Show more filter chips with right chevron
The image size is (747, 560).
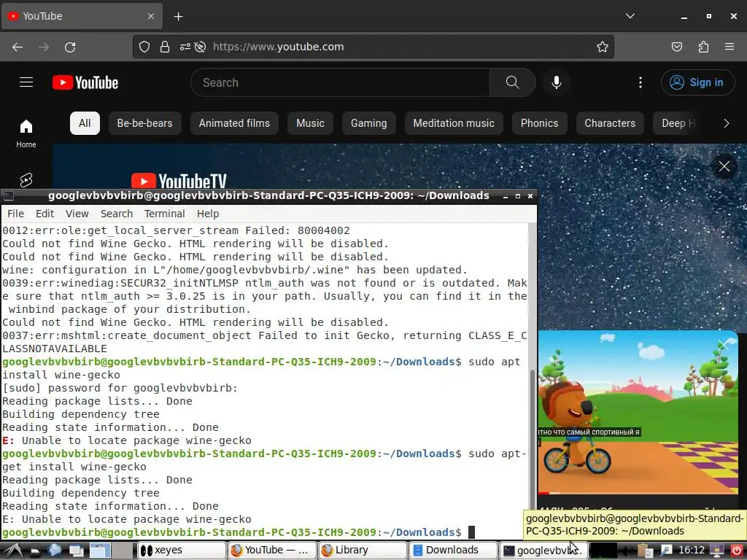[x=726, y=123]
